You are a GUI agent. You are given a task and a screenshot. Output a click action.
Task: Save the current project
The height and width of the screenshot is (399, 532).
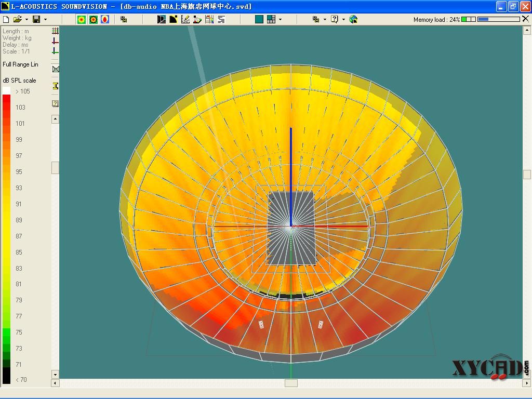[x=36, y=19]
